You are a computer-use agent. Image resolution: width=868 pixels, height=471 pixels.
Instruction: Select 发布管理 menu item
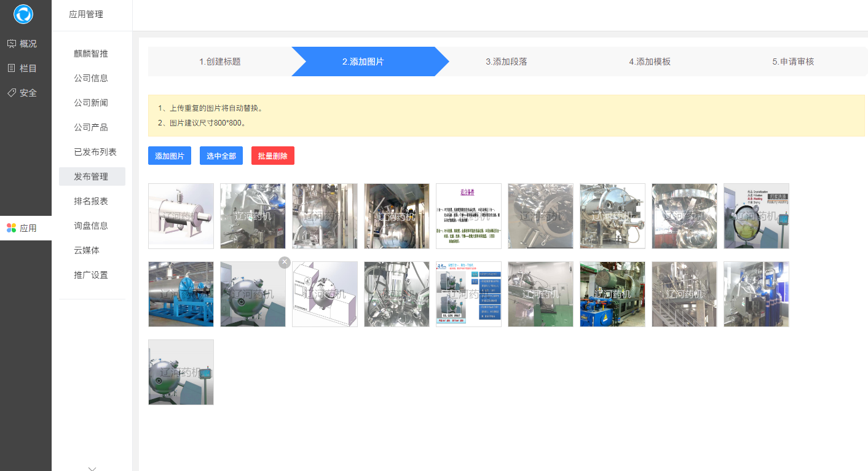[x=92, y=176]
